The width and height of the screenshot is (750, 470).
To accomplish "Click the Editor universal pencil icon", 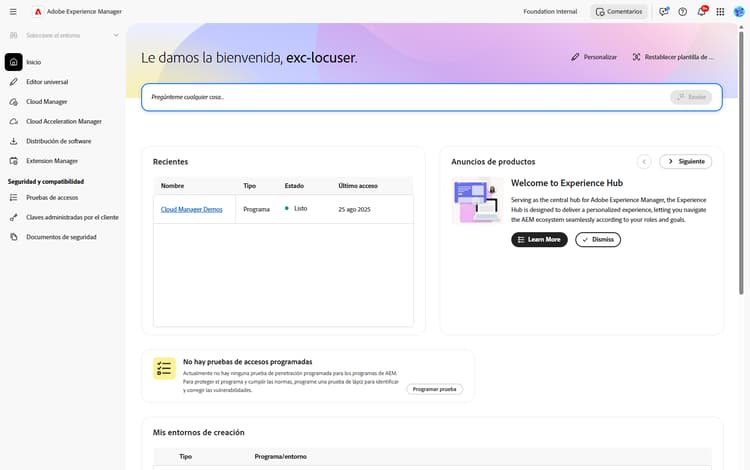I will 13,82.
